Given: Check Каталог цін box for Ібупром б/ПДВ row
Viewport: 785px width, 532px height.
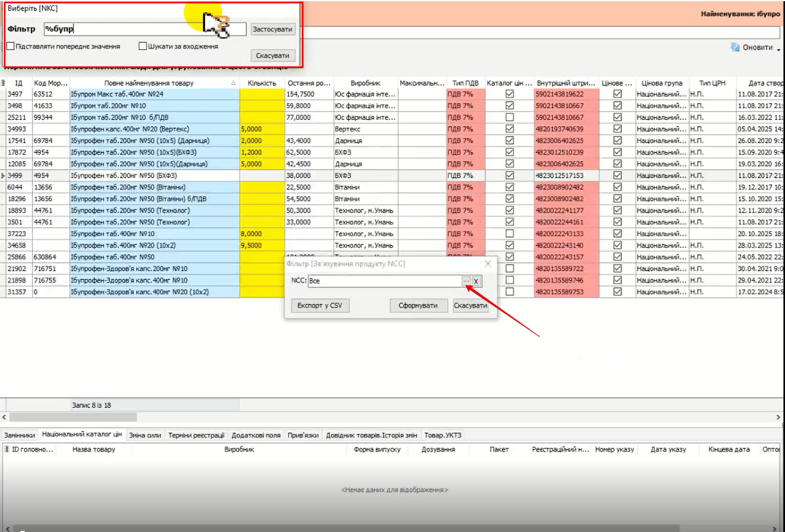Looking at the screenshot, I should coord(509,117).
